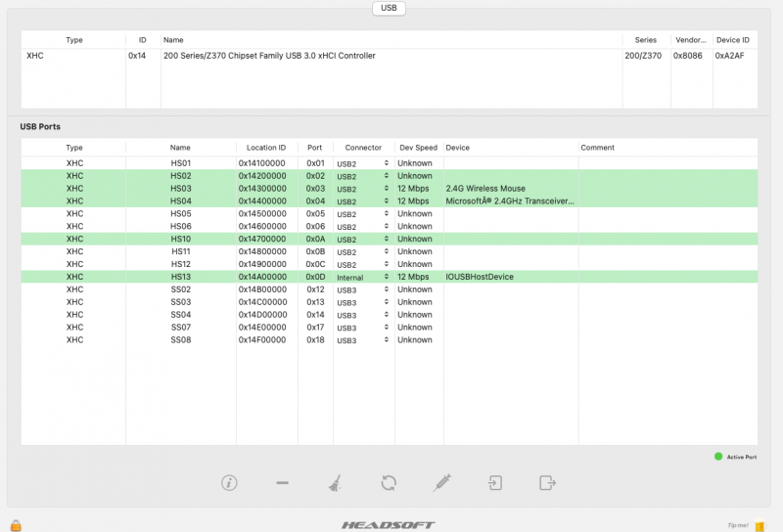Click the Series column header
Screen dimensions: 783x532
pos(646,40)
